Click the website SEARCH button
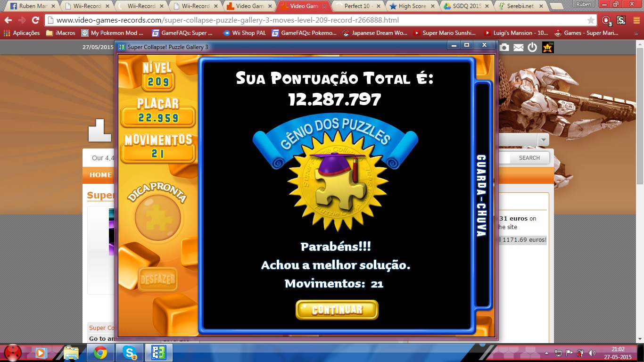Screen dimensions: 644x362 coord(529,158)
